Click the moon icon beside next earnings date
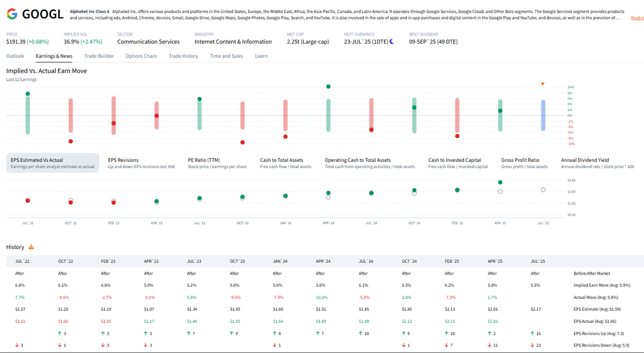This screenshot has height=353, width=644. 392,41
